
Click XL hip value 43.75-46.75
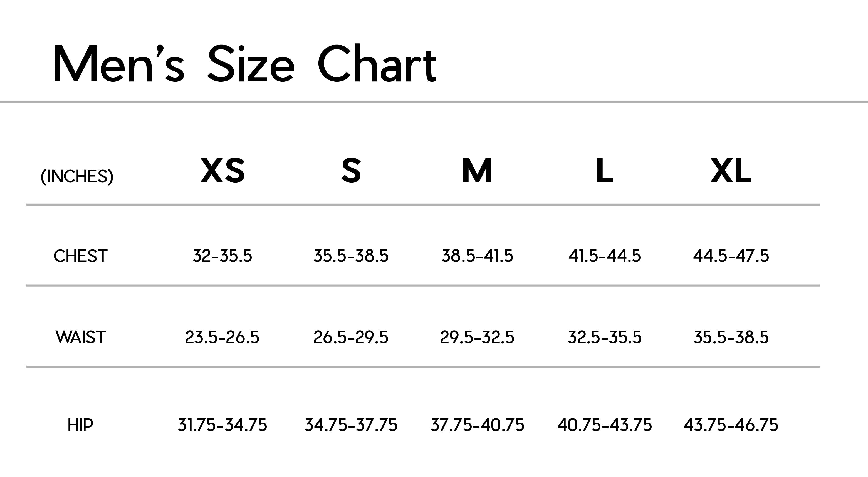(731, 425)
